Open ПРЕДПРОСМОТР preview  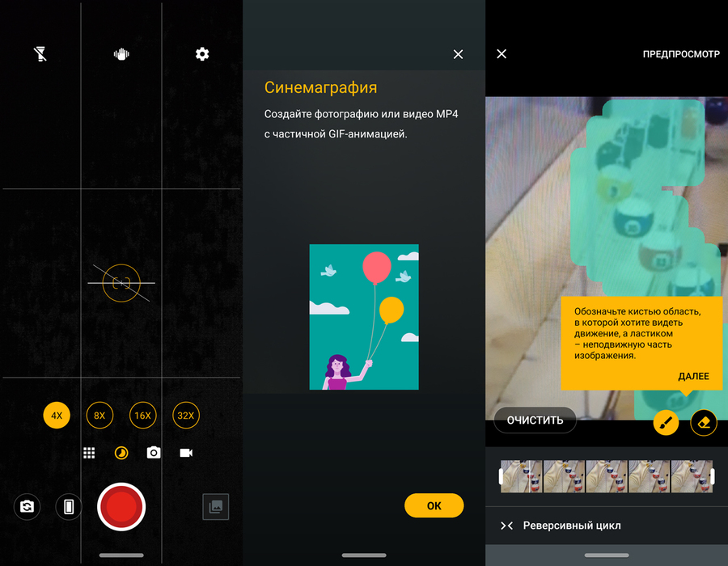[x=681, y=54]
